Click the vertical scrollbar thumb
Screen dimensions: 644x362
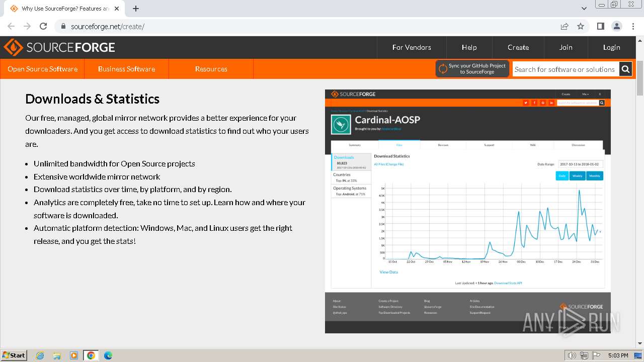click(x=640, y=78)
